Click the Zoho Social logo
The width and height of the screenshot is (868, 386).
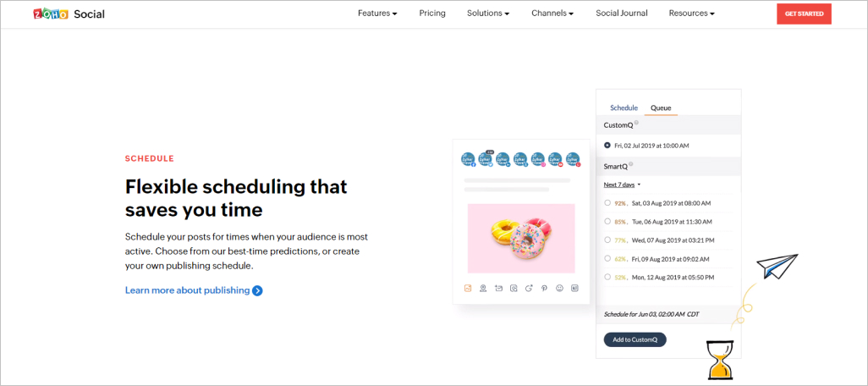click(69, 14)
